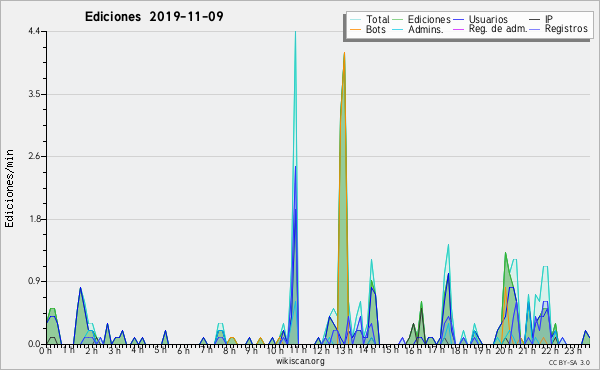The width and height of the screenshot is (600, 370).
Task: Select the Usuarios legend label
Action: [x=488, y=19]
